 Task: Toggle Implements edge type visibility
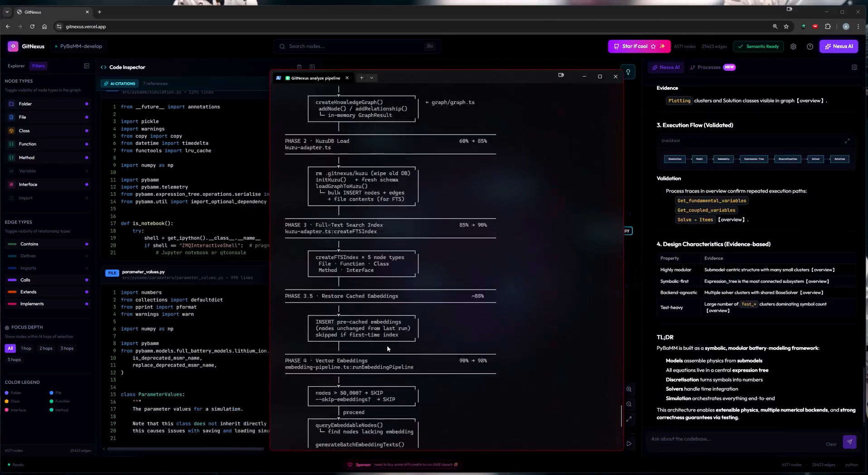pos(48,304)
